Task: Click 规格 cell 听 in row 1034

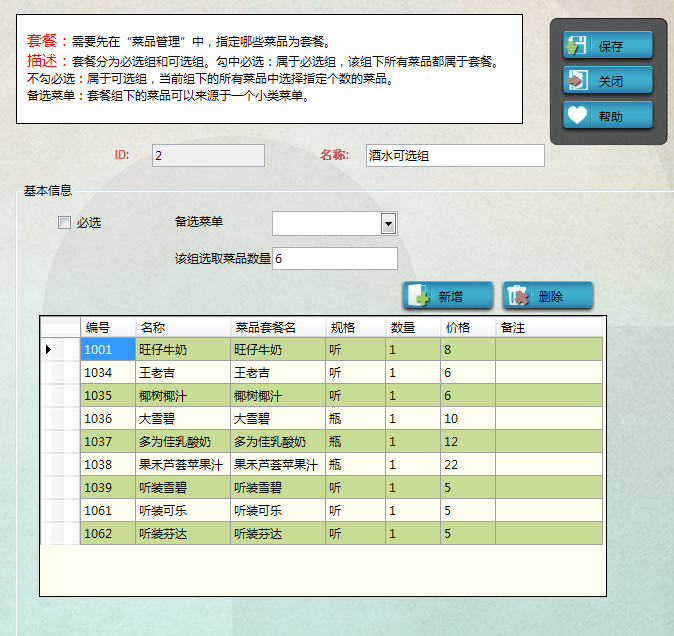Action: pyautogui.click(x=355, y=373)
